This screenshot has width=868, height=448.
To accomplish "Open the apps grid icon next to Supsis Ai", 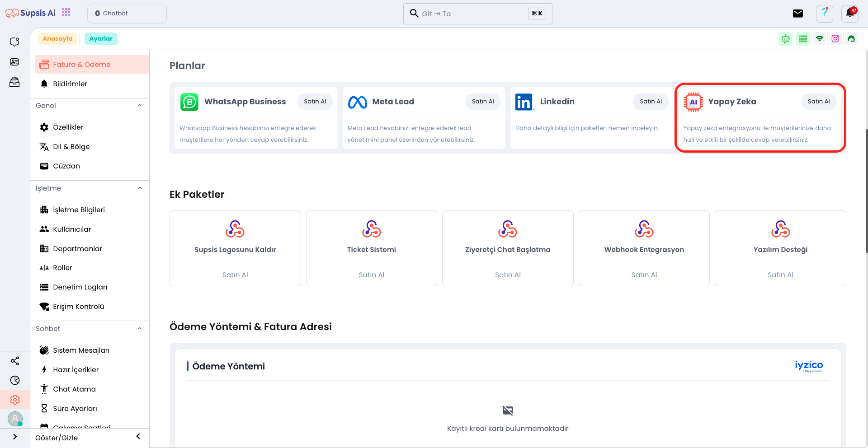I will coord(66,13).
